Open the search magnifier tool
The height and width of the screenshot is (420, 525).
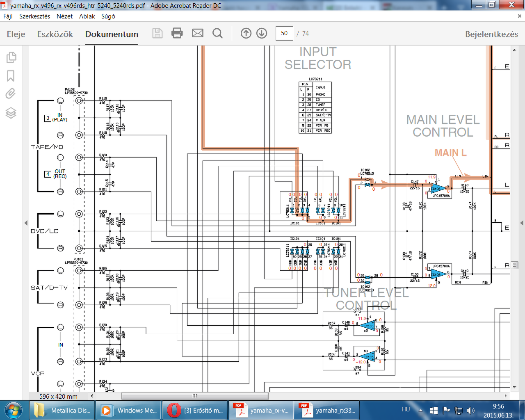218,33
